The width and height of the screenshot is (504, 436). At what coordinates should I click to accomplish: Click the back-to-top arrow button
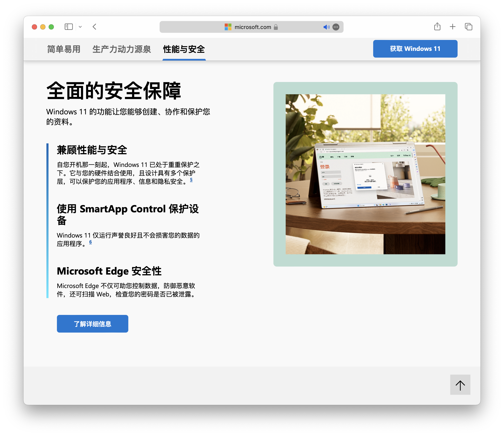pos(460,384)
